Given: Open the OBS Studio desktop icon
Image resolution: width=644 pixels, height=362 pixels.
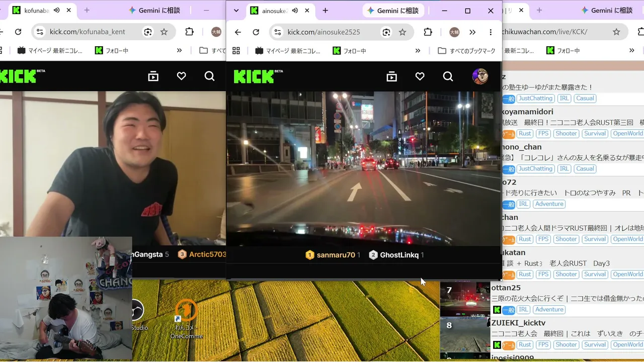Looking at the screenshot, I should pyautogui.click(x=138, y=315).
